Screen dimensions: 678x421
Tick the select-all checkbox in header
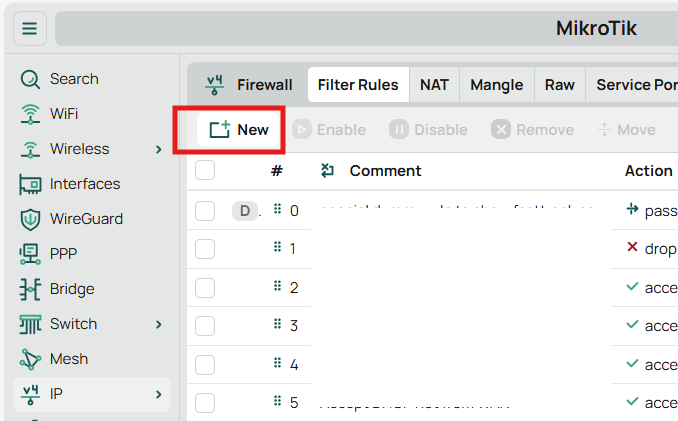click(x=205, y=170)
